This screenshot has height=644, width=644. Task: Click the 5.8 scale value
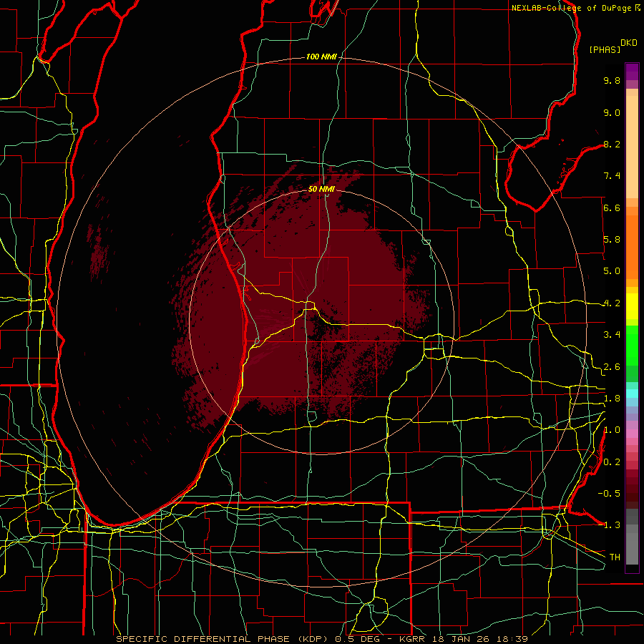pos(612,240)
